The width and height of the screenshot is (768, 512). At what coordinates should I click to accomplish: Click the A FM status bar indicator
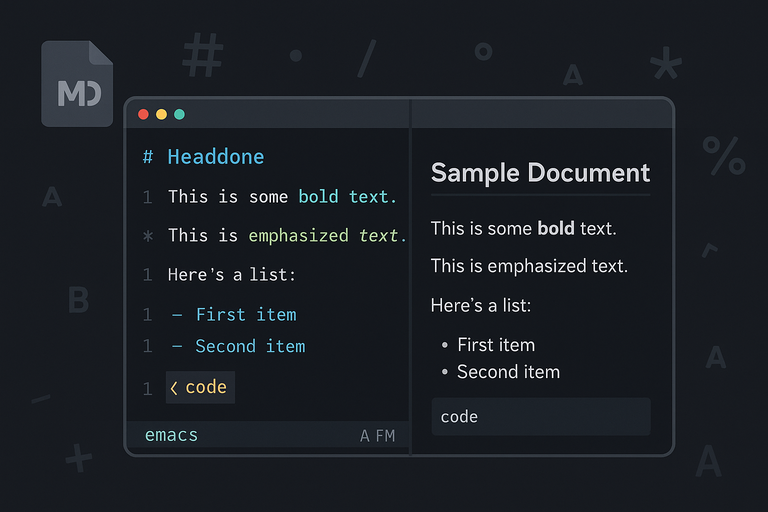coord(377,436)
